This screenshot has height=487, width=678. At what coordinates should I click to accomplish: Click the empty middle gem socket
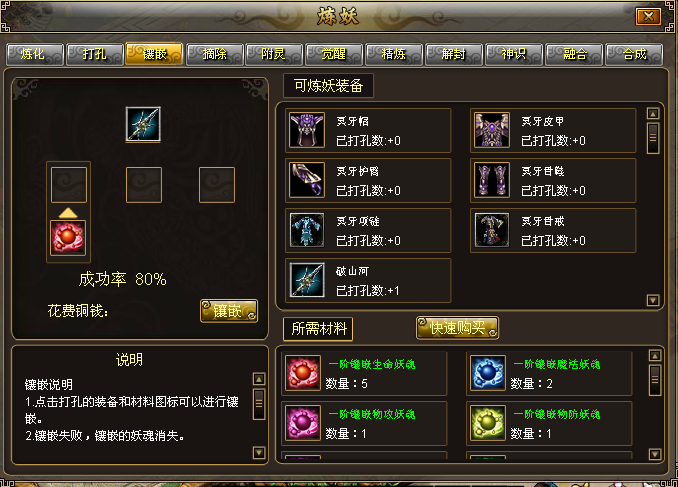144,185
